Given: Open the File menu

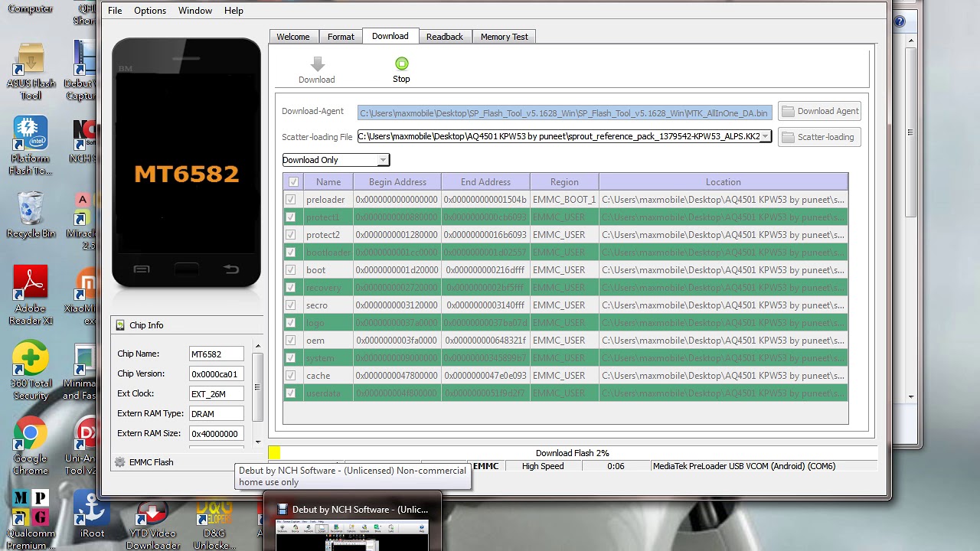Looking at the screenshot, I should (x=115, y=11).
